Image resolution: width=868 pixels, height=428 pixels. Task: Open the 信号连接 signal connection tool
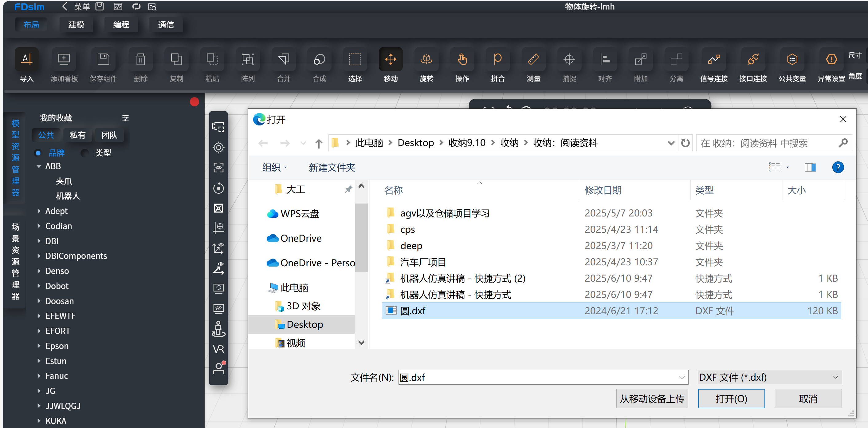(x=714, y=59)
